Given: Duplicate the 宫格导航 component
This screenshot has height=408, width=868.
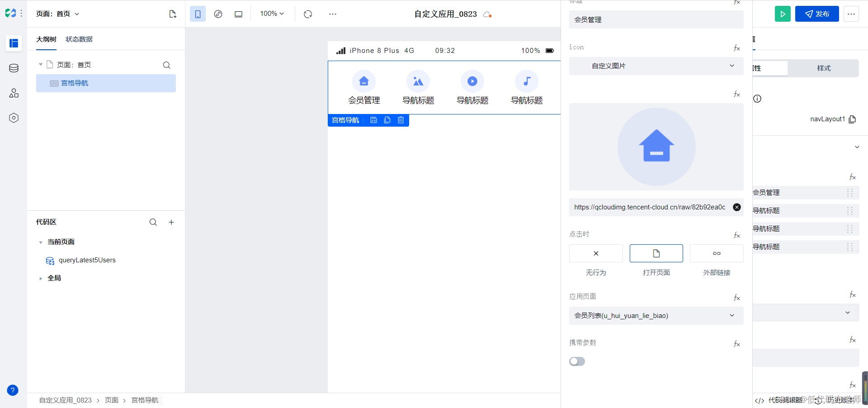Looking at the screenshot, I should pyautogui.click(x=387, y=120).
